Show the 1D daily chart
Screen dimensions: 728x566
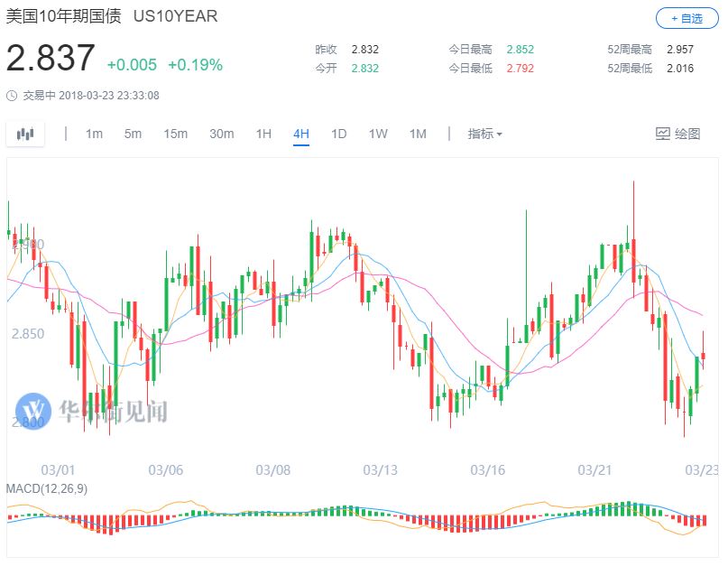[x=339, y=134]
